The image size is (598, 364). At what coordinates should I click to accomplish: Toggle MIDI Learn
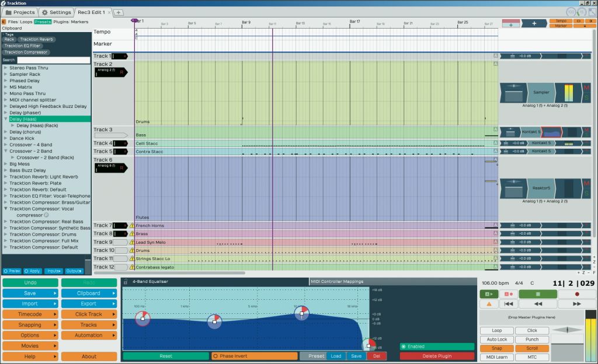[496, 357]
